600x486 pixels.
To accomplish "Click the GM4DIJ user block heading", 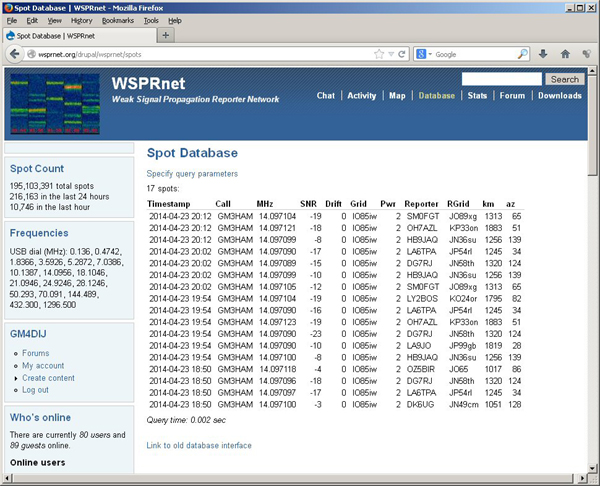I will tap(28, 334).
